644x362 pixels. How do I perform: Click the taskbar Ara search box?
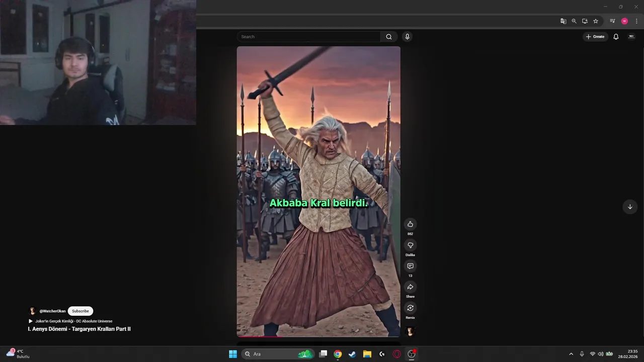coord(278,354)
